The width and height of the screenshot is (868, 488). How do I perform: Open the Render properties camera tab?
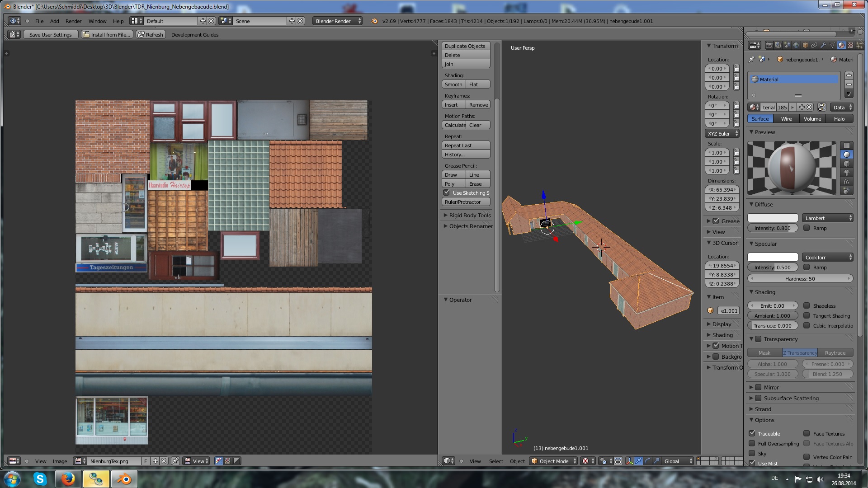769,45
